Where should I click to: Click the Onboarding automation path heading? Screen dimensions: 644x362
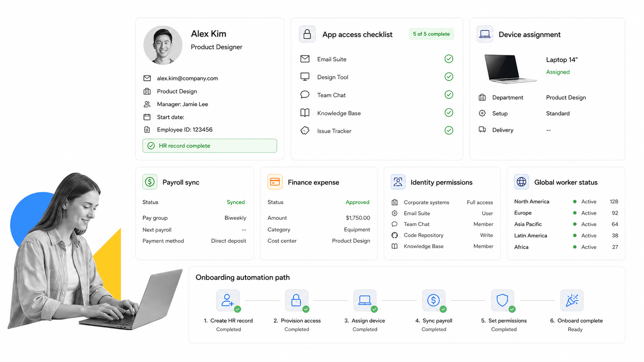[x=243, y=277]
